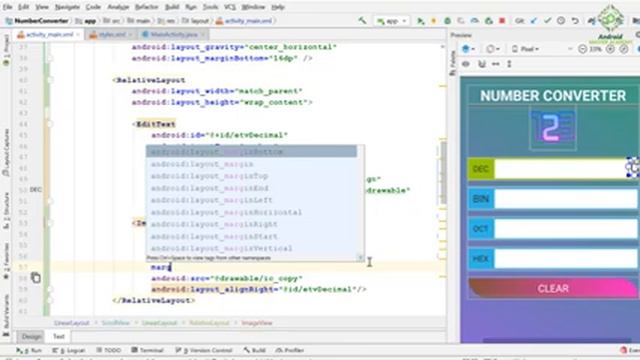Click the vertical arrows icon in preview toolbar
The height and width of the screenshot is (360, 640).
509,64
